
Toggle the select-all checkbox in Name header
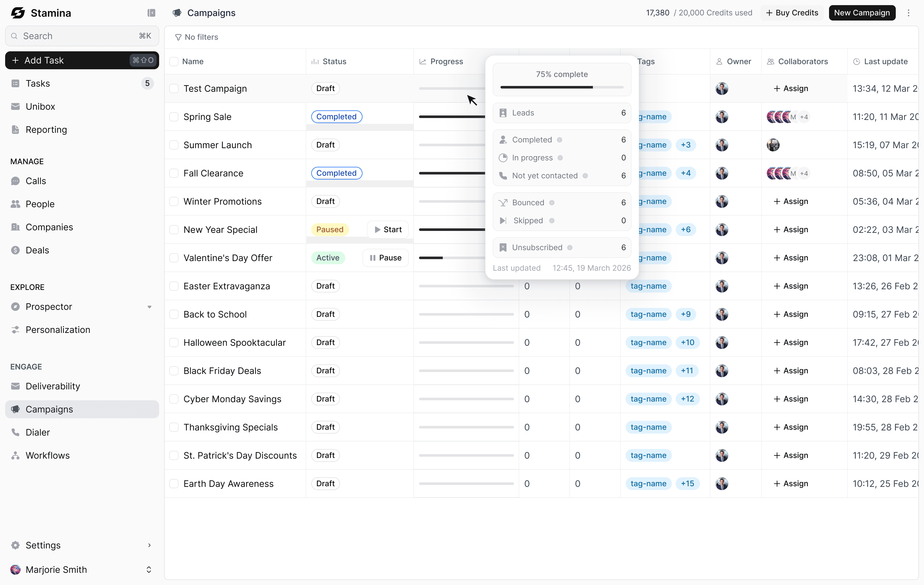174,62
